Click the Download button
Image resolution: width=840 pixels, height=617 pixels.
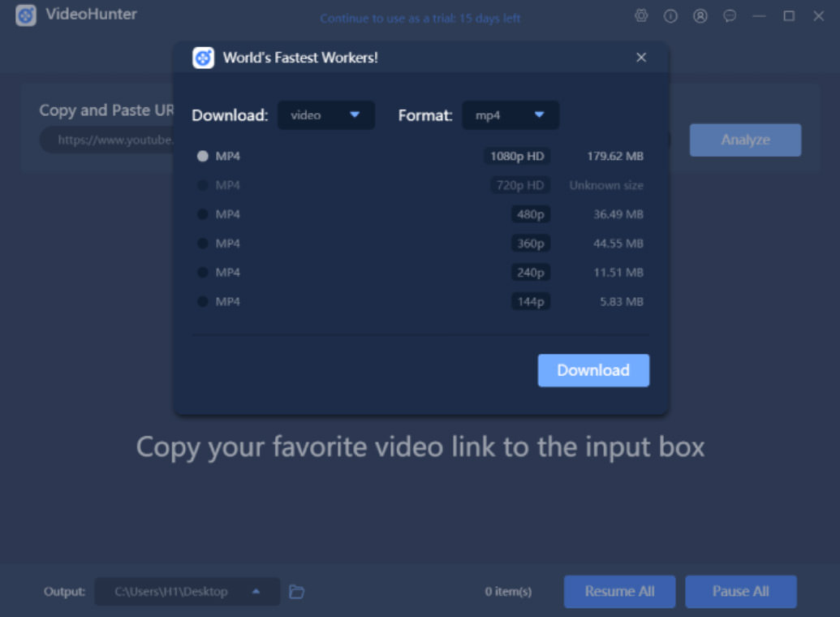[593, 370]
